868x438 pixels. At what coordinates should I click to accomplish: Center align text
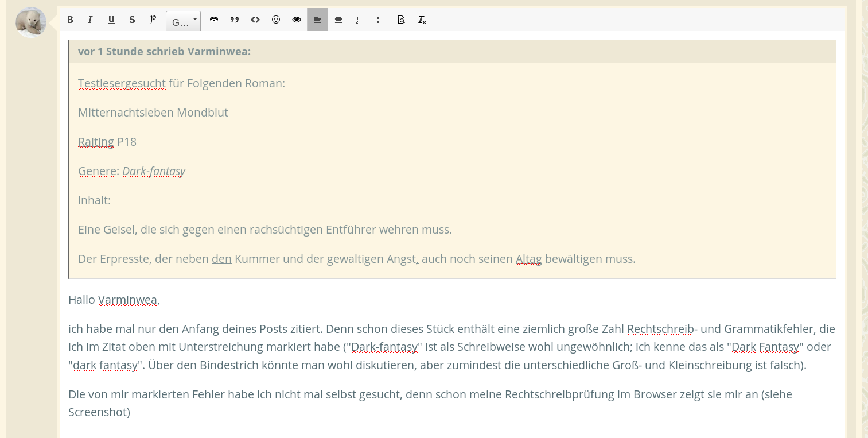pos(338,20)
